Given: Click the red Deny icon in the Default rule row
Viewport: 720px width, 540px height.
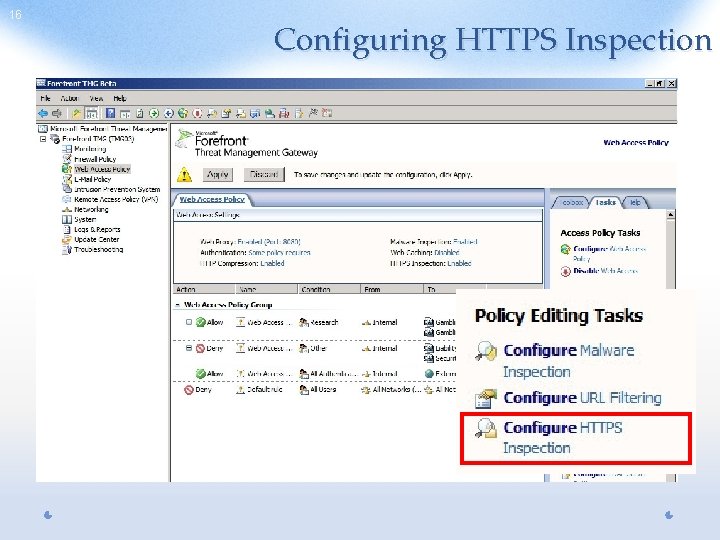Looking at the screenshot, I should pos(189,390).
